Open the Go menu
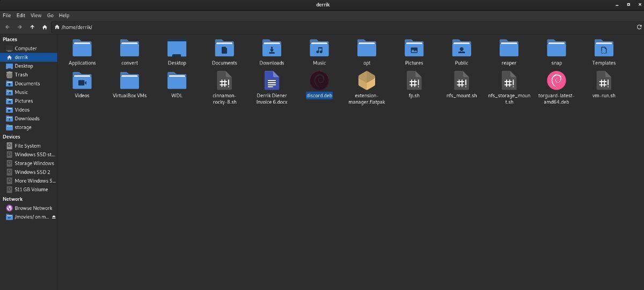 [50, 16]
